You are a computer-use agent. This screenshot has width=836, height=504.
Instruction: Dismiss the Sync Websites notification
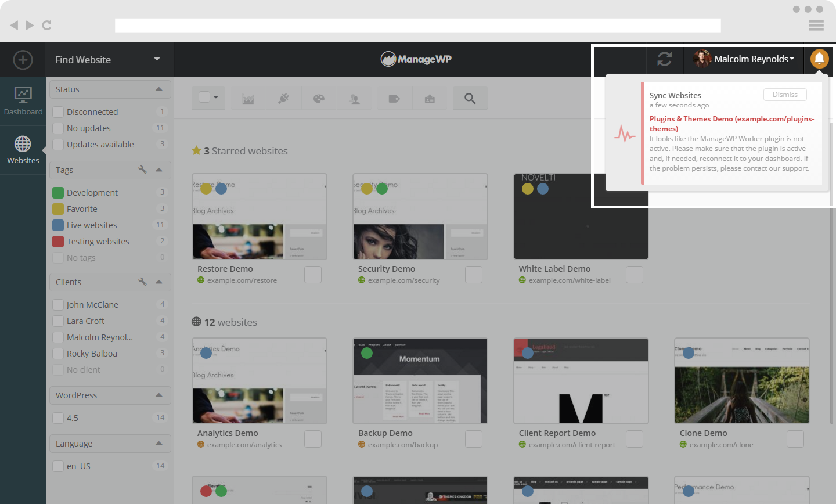pos(785,95)
